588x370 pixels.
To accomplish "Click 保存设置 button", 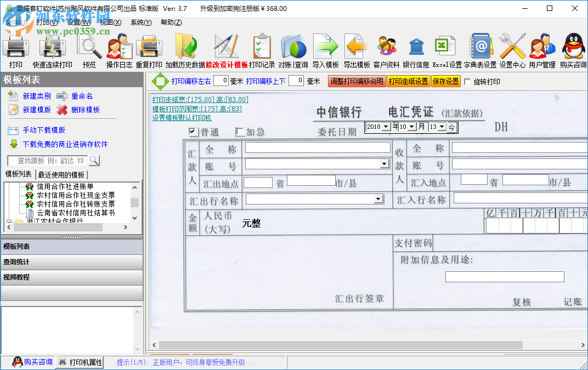I will pyautogui.click(x=446, y=81).
